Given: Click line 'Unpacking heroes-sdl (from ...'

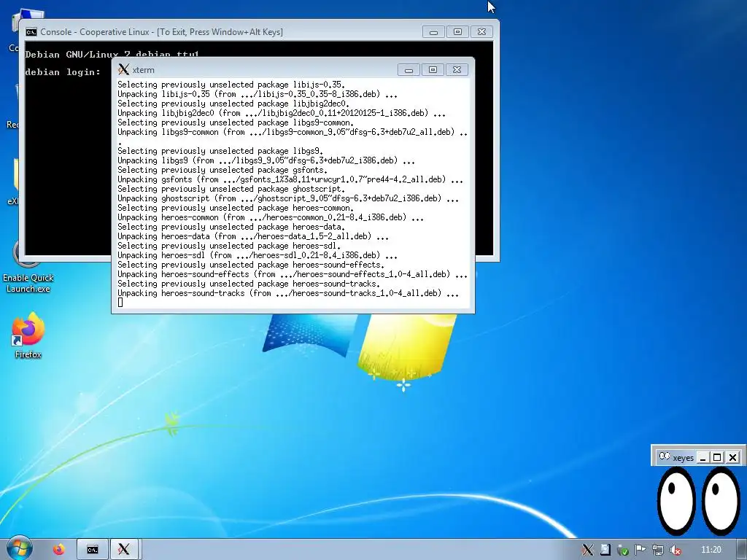Looking at the screenshot, I should [x=258, y=255].
